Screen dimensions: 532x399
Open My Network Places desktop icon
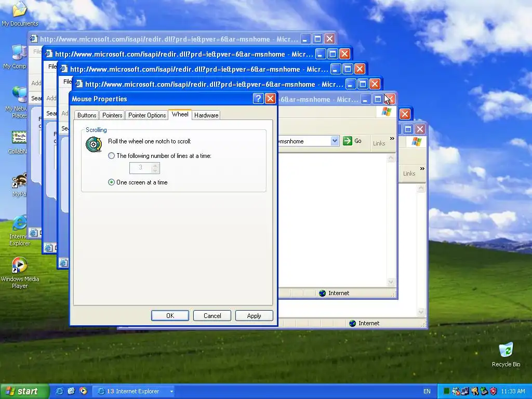tap(16, 102)
